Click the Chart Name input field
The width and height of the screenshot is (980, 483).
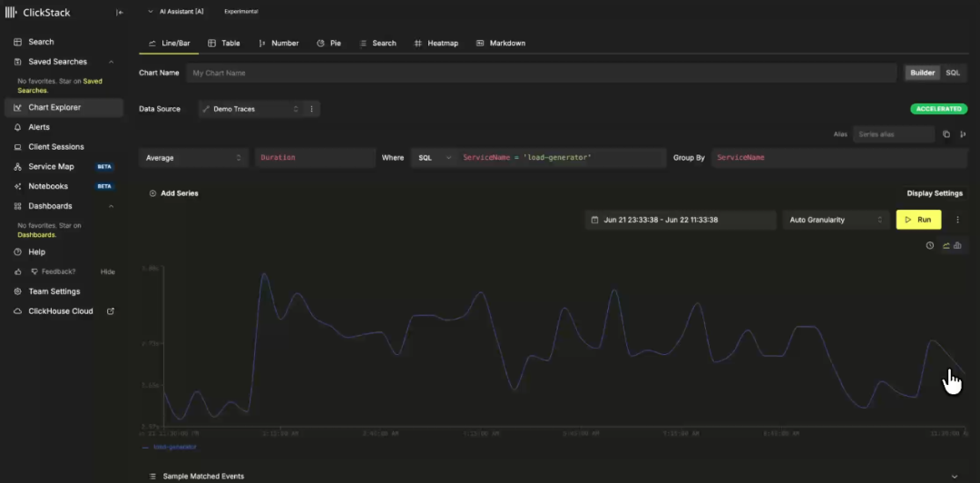541,73
